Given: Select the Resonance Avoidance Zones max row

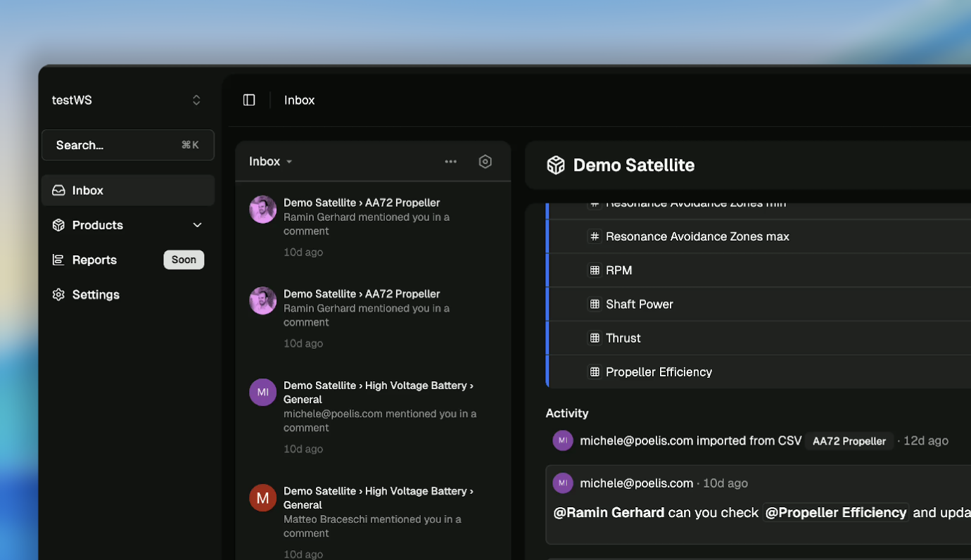Looking at the screenshot, I should (x=759, y=236).
